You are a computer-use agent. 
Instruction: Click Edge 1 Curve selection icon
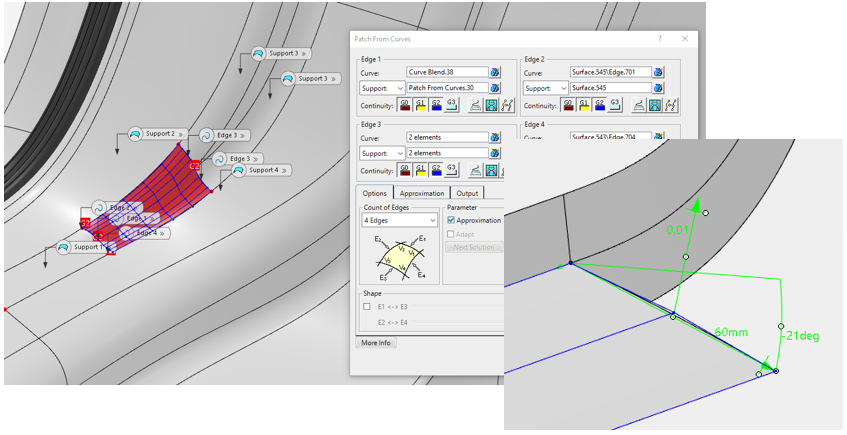click(x=494, y=72)
